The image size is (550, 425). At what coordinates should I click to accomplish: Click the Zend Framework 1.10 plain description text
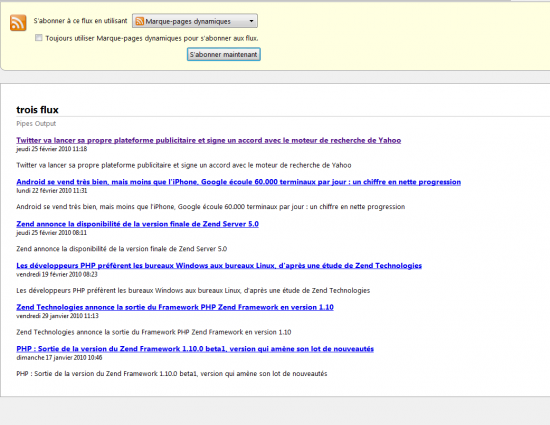click(154, 332)
